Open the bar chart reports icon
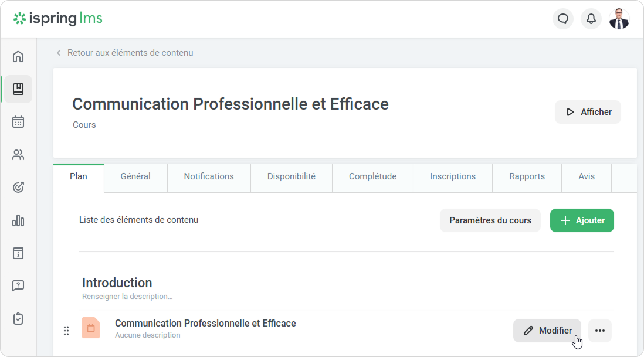Image resolution: width=644 pixels, height=357 pixels. click(x=18, y=220)
